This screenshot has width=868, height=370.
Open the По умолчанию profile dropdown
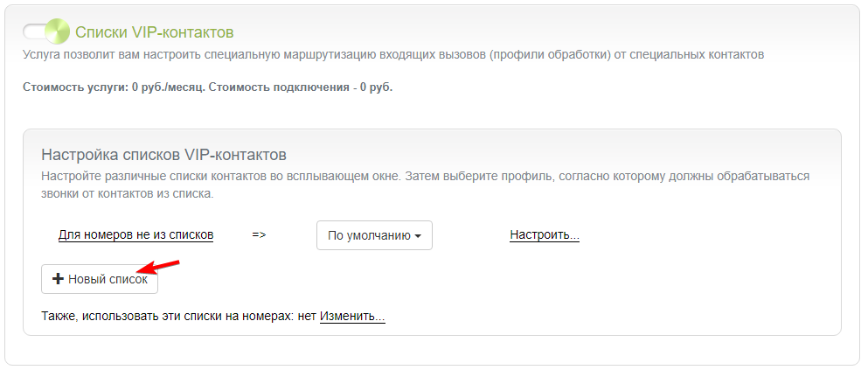374,235
